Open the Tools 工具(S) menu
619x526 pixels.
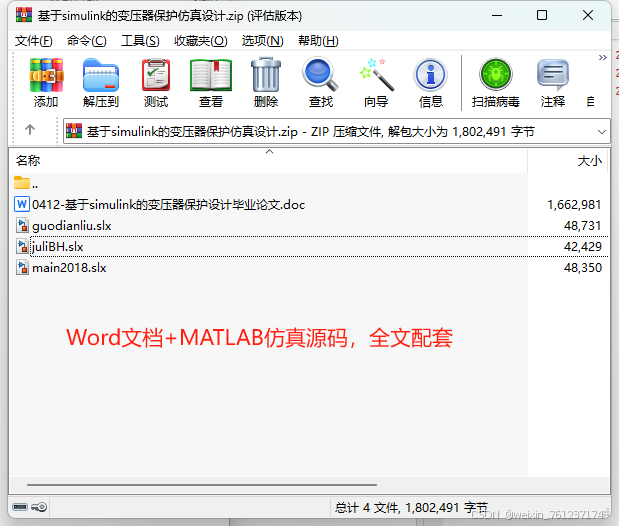[x=140, y=41]
